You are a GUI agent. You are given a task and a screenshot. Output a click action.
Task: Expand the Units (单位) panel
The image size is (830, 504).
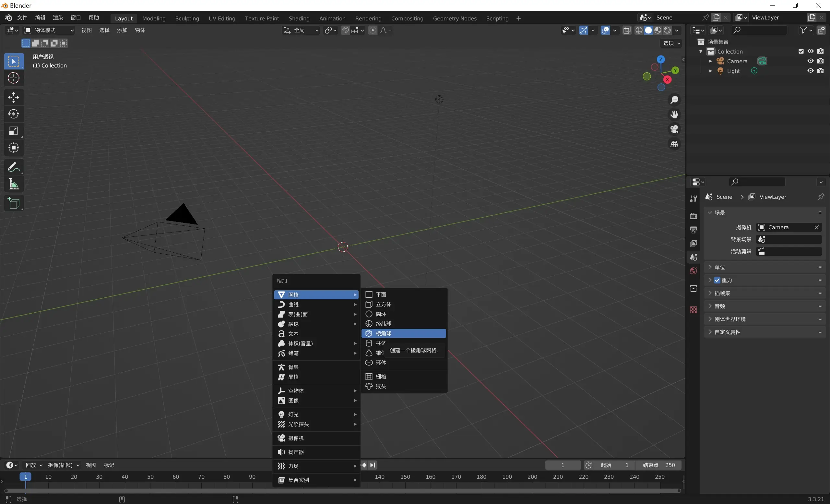click(719, 267)
